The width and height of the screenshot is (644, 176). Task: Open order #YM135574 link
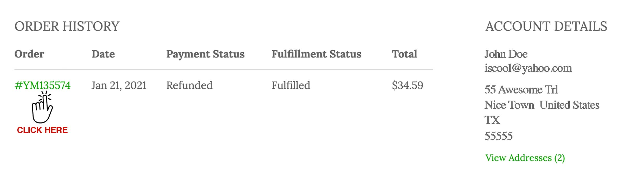point(42,86)
